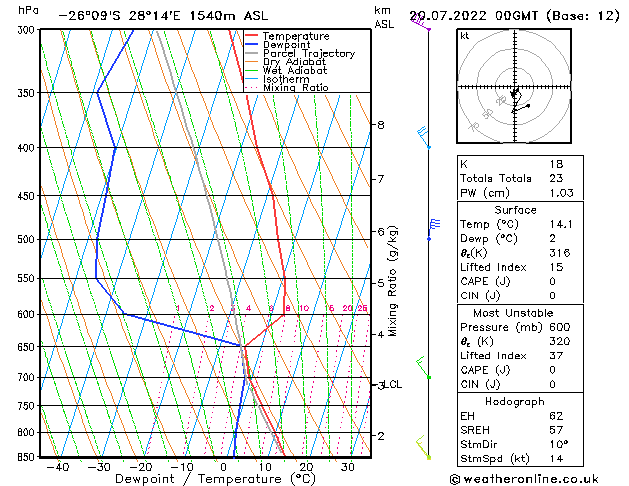
Task: Click the Most Unstable Lifted Index value '37'
Action: pyautogui.click(x=556, y=356)
